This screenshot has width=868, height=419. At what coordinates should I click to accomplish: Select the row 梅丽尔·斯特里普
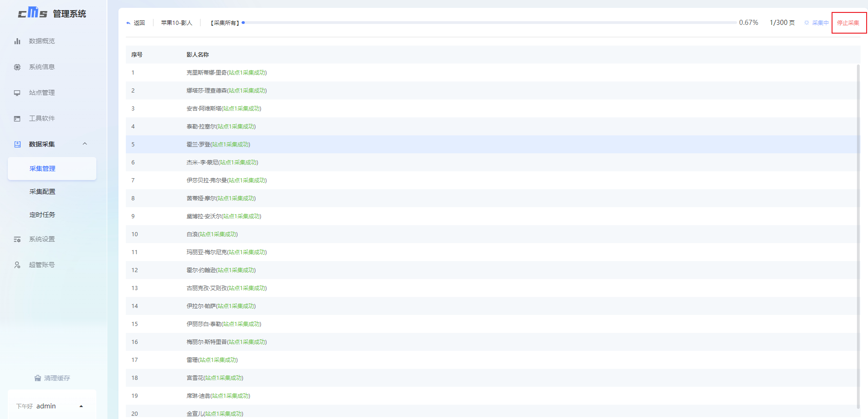(x=493, y=342)
